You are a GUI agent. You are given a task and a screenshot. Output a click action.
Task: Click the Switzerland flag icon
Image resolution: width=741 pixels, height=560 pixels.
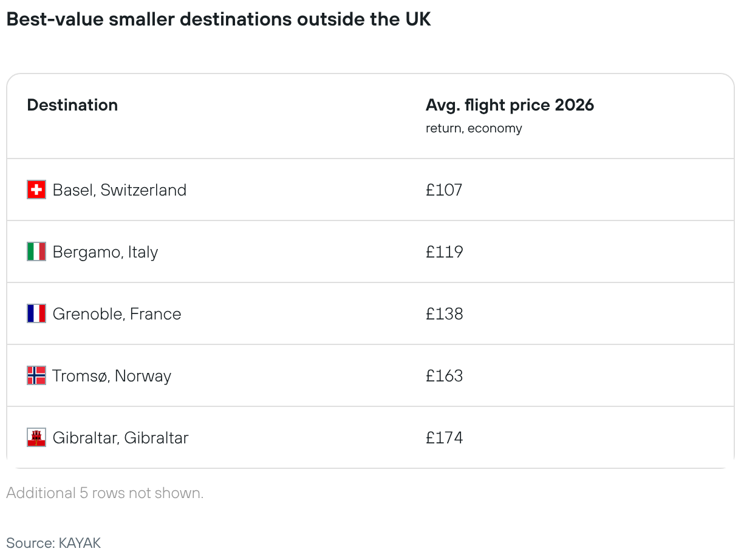(x=36, y=190)
